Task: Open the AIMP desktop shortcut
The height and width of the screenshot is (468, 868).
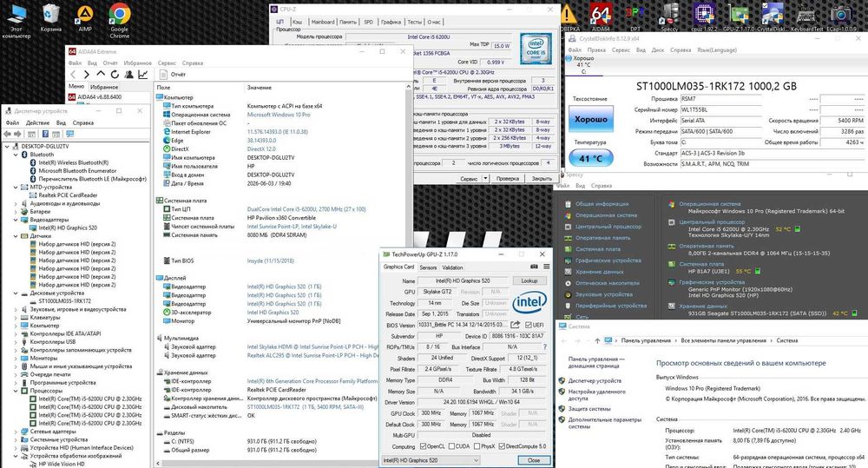Action: (84, 17)
